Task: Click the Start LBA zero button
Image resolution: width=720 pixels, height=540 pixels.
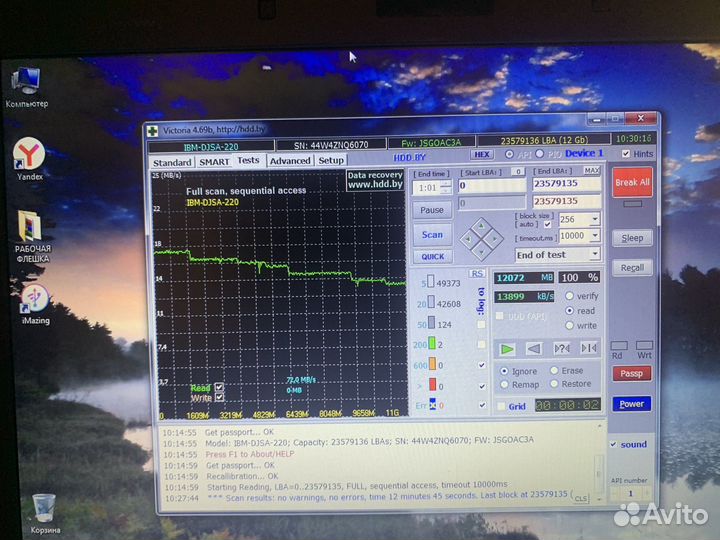Action: coord(518,172)
